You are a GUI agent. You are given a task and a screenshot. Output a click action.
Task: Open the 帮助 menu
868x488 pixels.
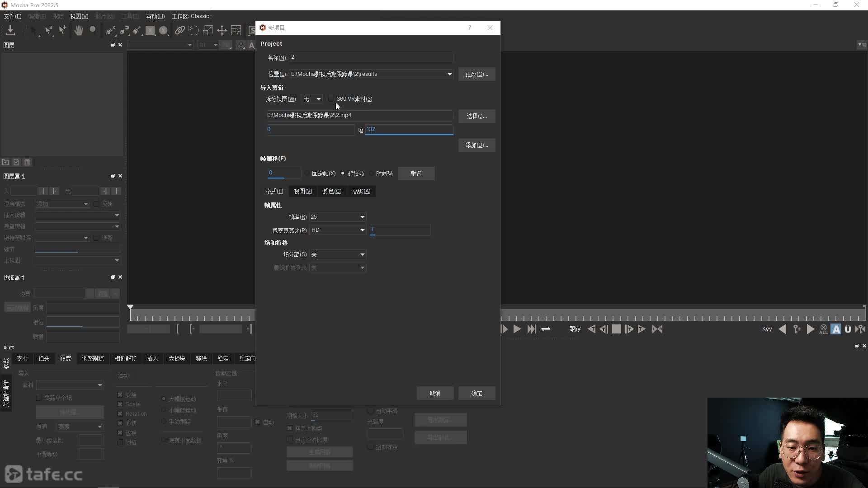155,16
